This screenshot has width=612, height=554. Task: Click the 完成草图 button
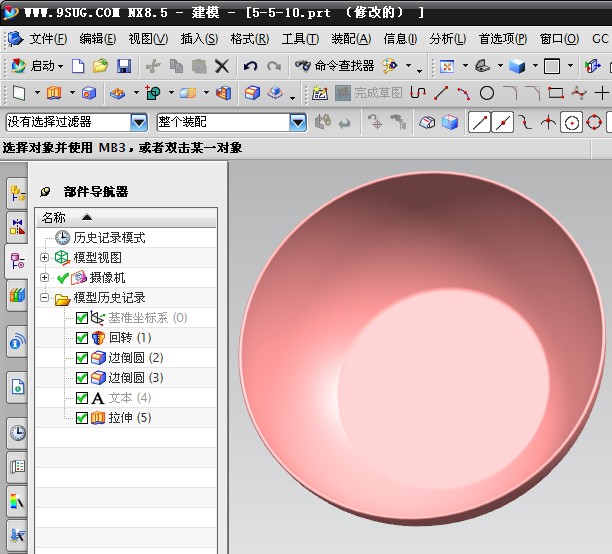pyautogui.click(x=369, y=93)
